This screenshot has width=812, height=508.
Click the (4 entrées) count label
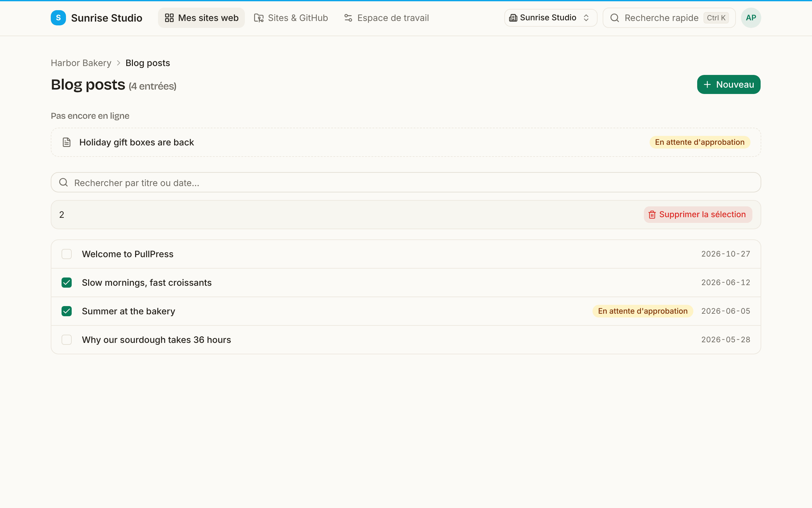(x=152, y=86)
